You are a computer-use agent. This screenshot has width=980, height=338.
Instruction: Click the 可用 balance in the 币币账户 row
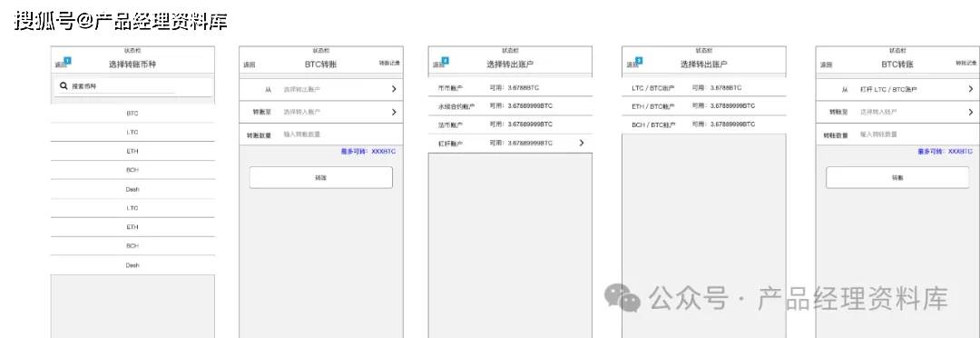click(515, 88)
